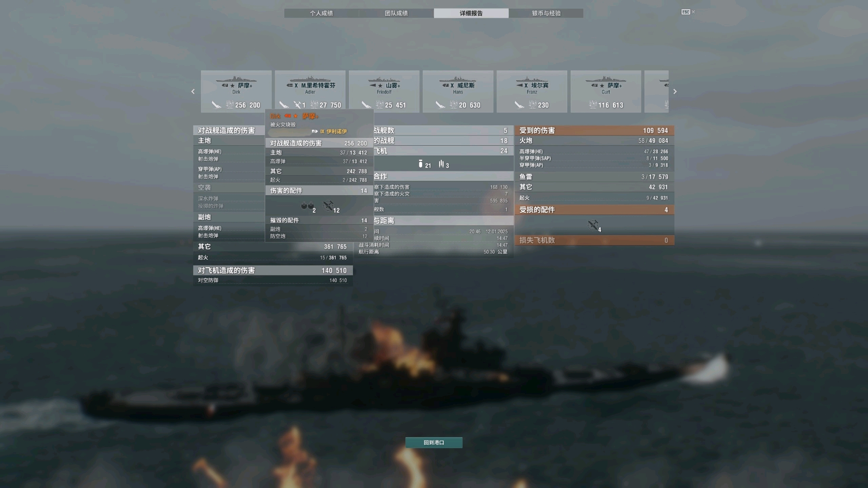Select Adler's M.里希特霍芬 ship card

pyautogui.click(x=310, y=92)
